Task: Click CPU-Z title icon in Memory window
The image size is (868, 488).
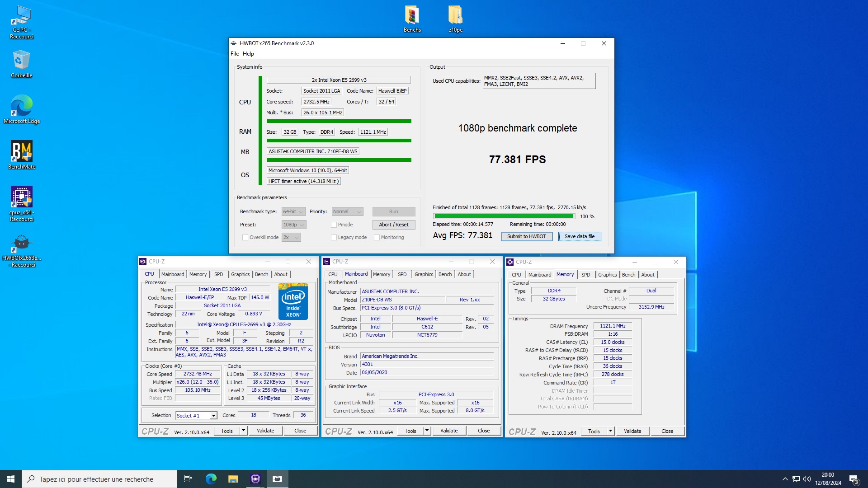Action: [510, 262]
